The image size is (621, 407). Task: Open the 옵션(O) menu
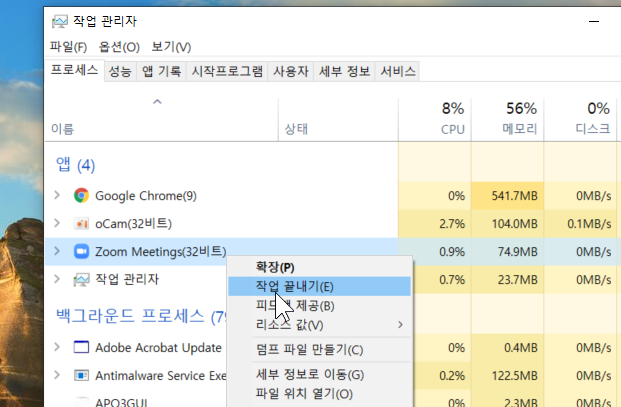tap(118, 47)
